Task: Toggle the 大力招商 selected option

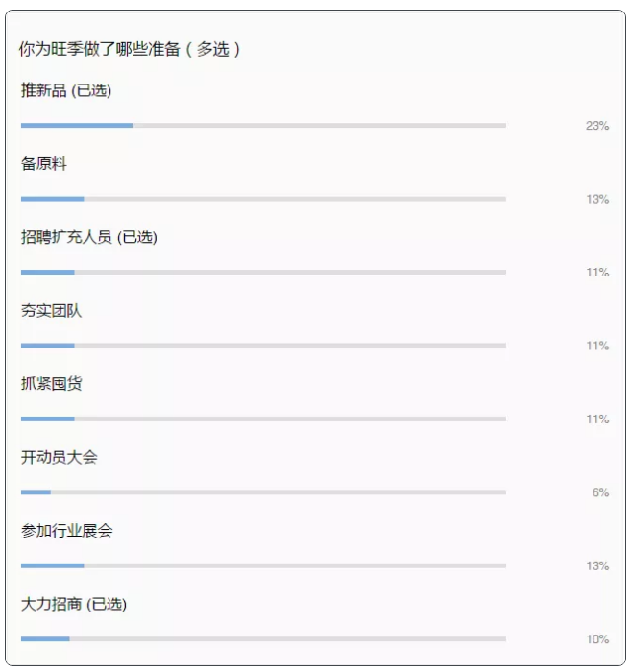Action: (74, 604)
